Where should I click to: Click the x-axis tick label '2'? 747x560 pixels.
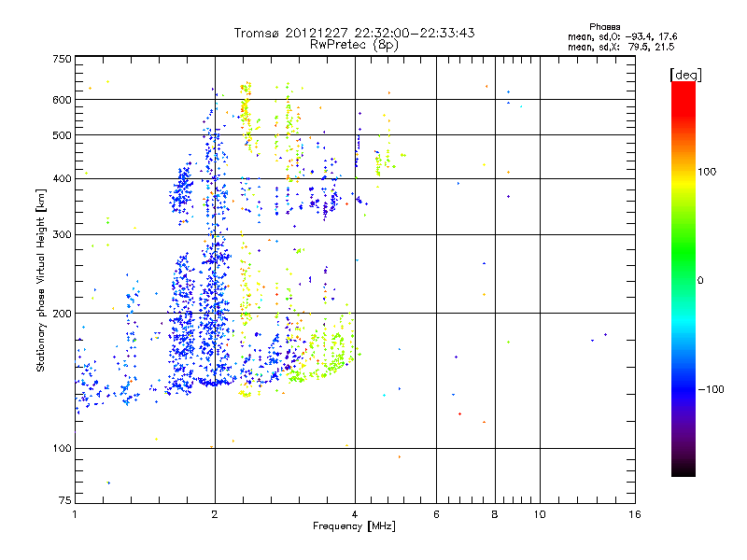[x=215, y=514]
